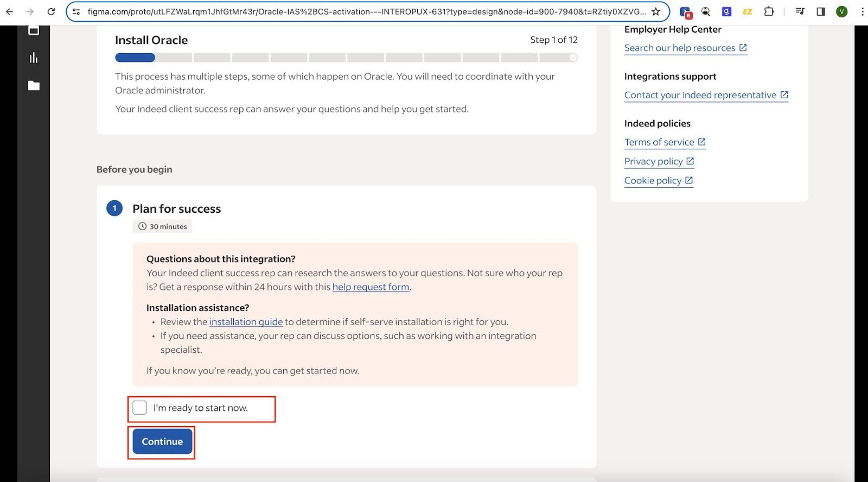The height and width of the screenshot is (482, 868).
Task: Check the I'm ready to start now box
Action: [139, 408]
